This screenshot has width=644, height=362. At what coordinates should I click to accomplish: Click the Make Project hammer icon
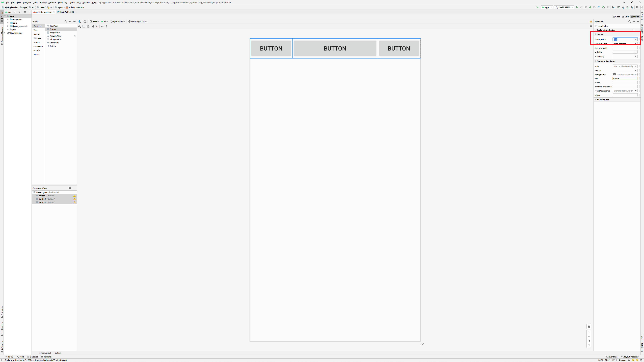[538, 7]
